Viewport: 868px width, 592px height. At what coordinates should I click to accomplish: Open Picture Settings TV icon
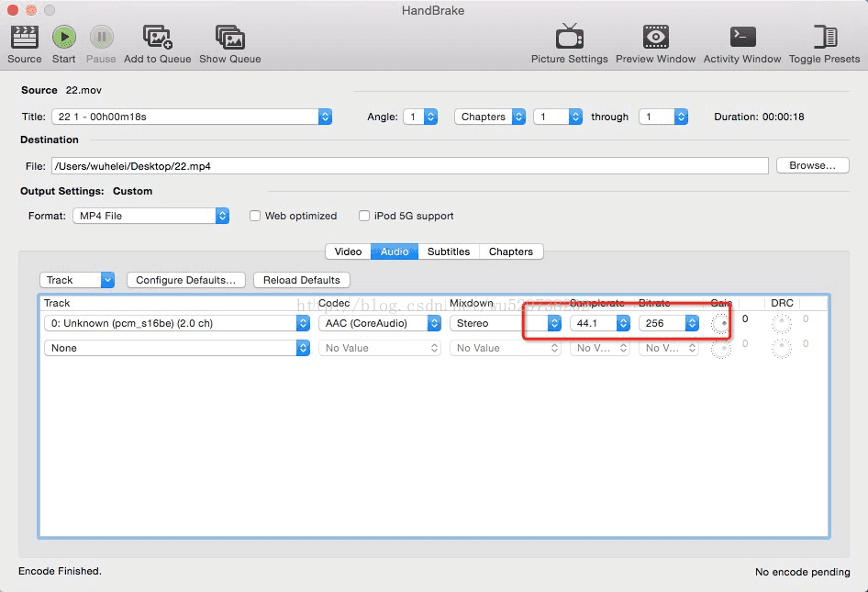pyautogui.click(x=570, y=37)
